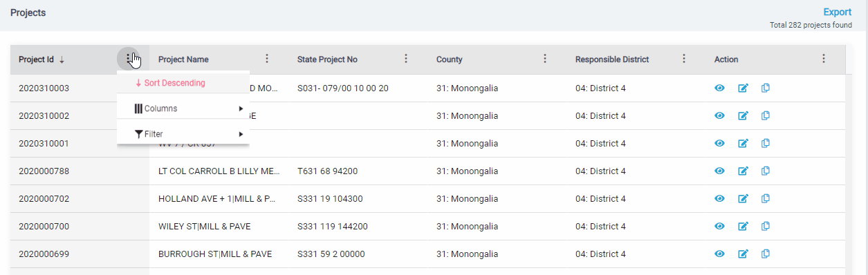Open the Project Name column menu

pyautogui.click(x=267, y=59)
